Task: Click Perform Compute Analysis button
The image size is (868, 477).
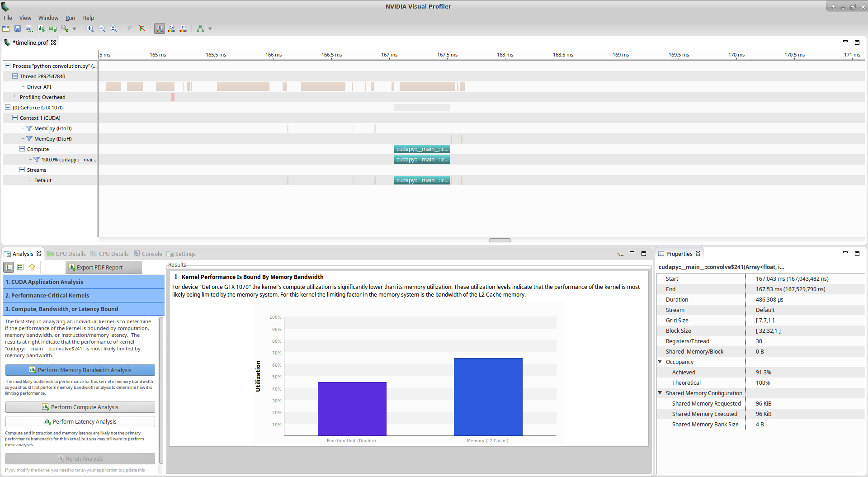Action: [x=80, y=407]
